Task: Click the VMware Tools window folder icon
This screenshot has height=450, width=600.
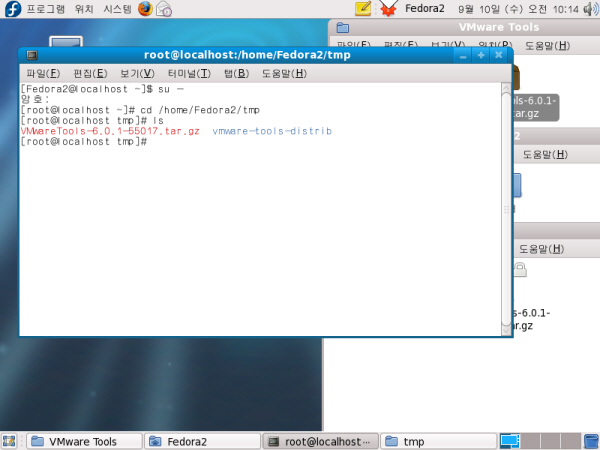Action: 342,28
